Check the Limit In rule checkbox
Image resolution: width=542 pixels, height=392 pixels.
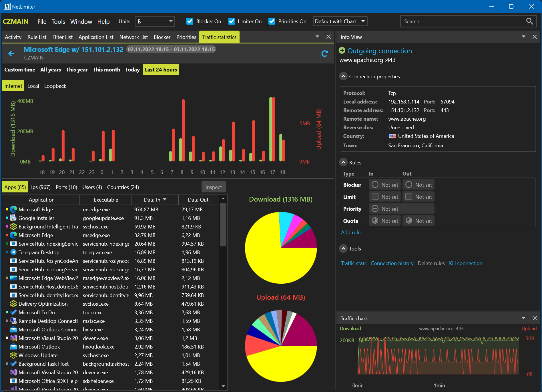click(375, 197)
